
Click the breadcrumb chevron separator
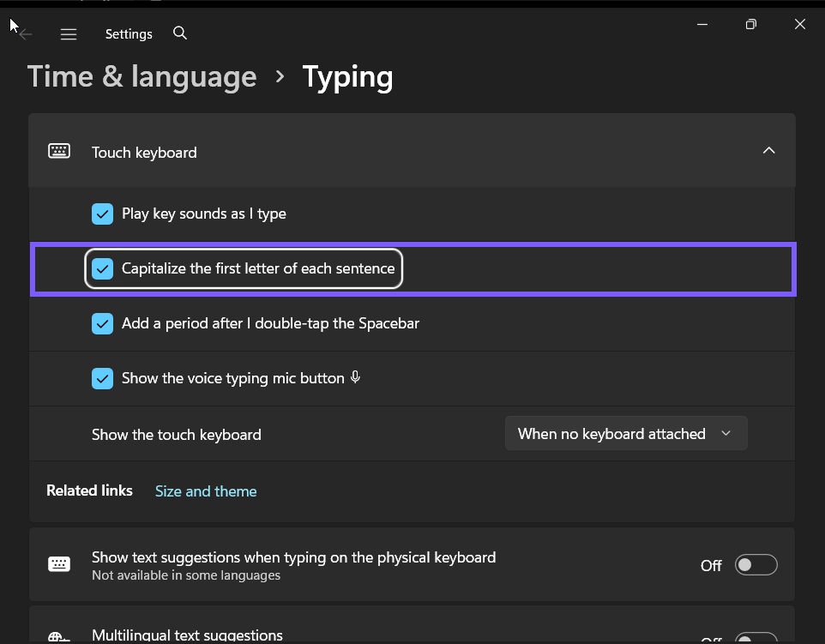tap(280, 77)
